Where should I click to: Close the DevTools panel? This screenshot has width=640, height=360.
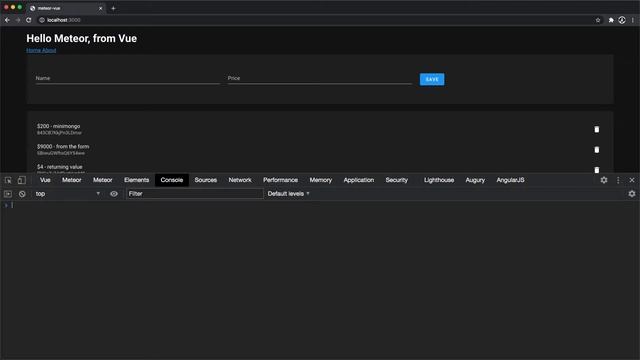(x=632, y=180)
